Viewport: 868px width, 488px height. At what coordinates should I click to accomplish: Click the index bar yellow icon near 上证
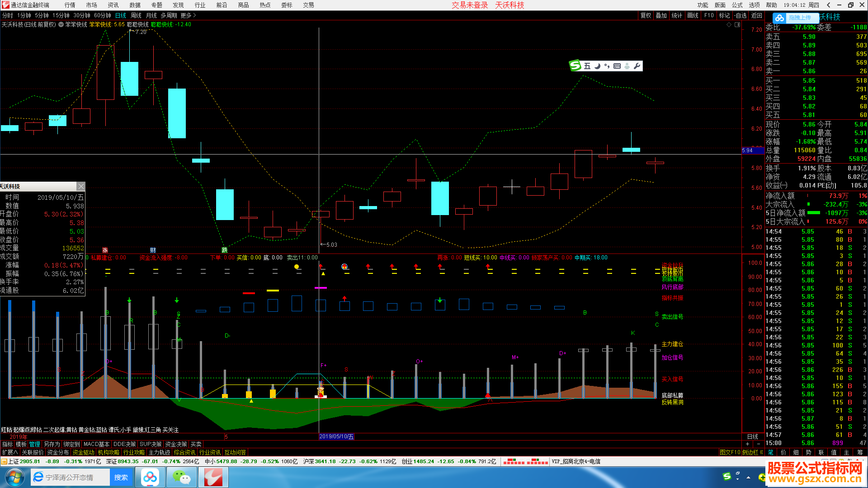pyautogui.click(x=4, y=461)
